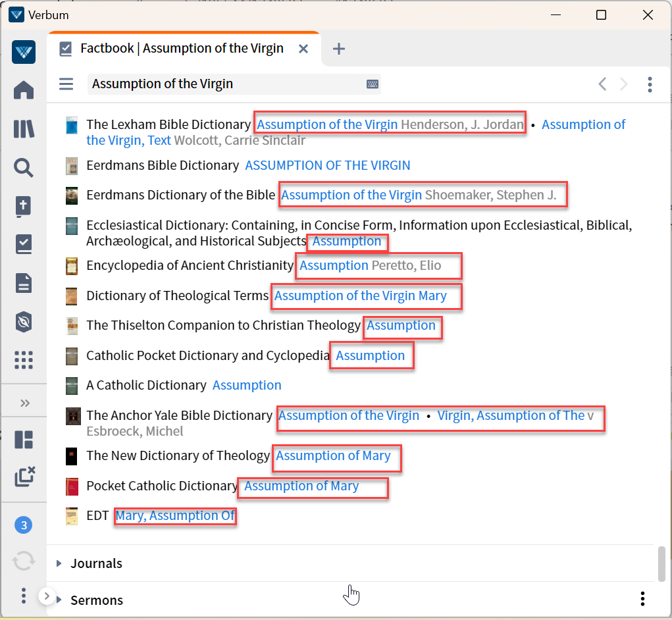Open the Search magnifier in sidebar
This screenshot has height=620, width=672.
(24, 168)
